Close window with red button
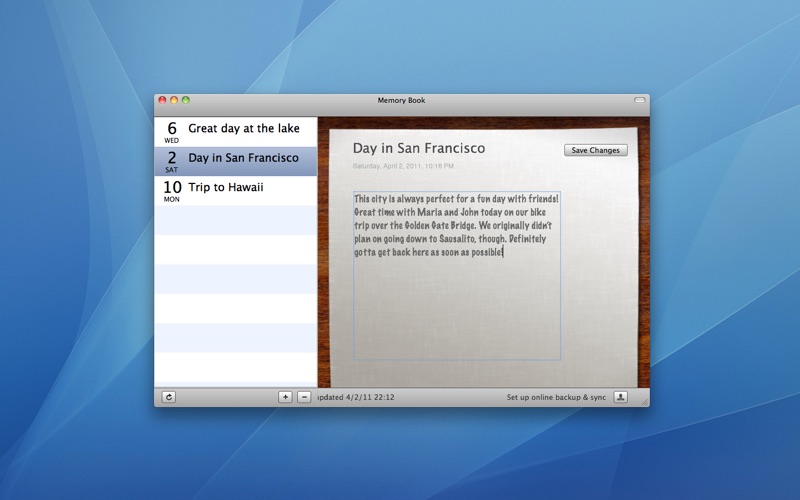 (162, 100)
